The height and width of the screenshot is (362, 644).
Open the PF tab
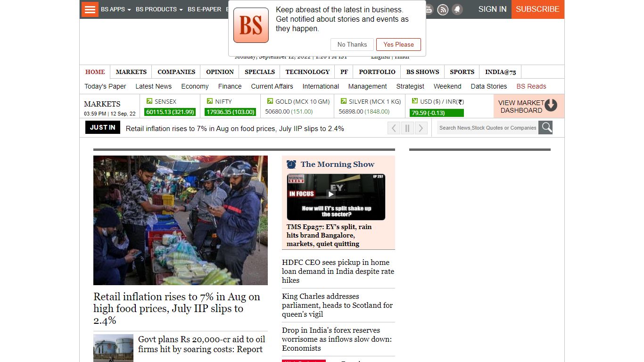click(344, 72)
